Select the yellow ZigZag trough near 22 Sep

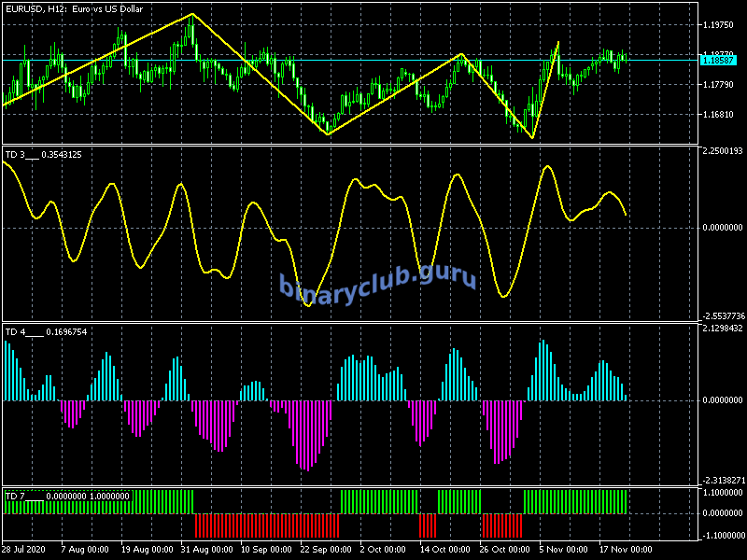pyautogui.click(x=328, y=134)
